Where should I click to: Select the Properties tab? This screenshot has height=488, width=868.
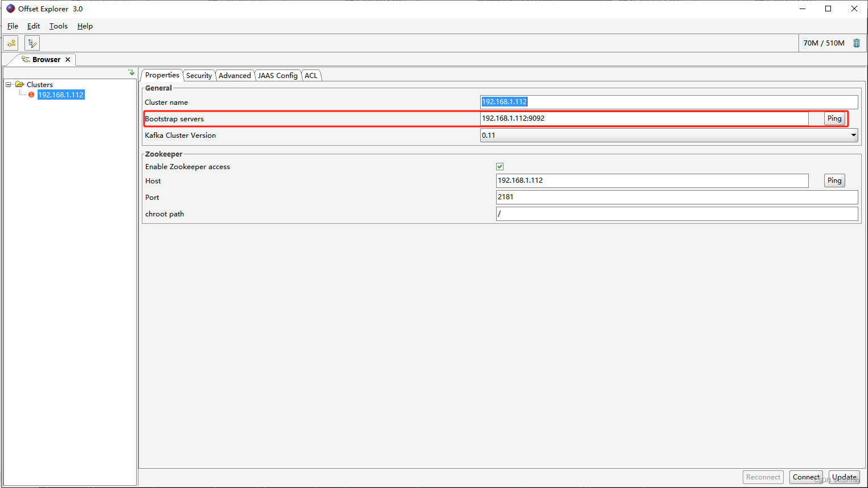162,75
